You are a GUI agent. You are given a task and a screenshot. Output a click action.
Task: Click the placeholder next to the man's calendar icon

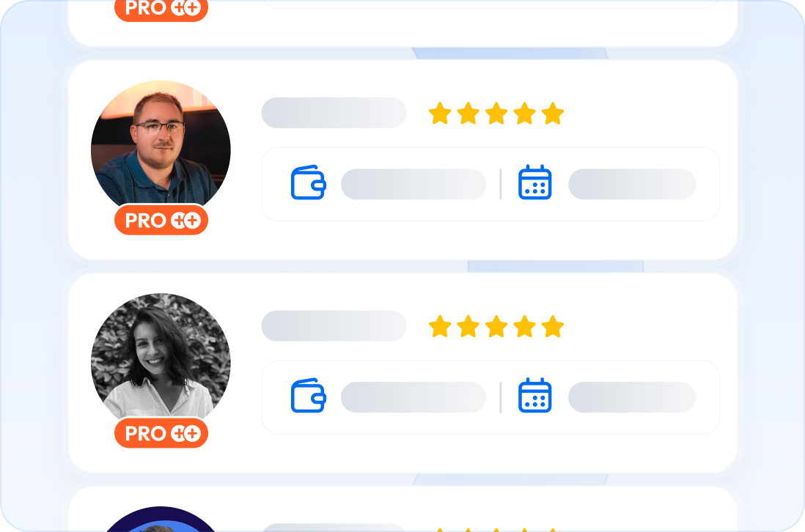pyautogui.click(x=632, y=184)
